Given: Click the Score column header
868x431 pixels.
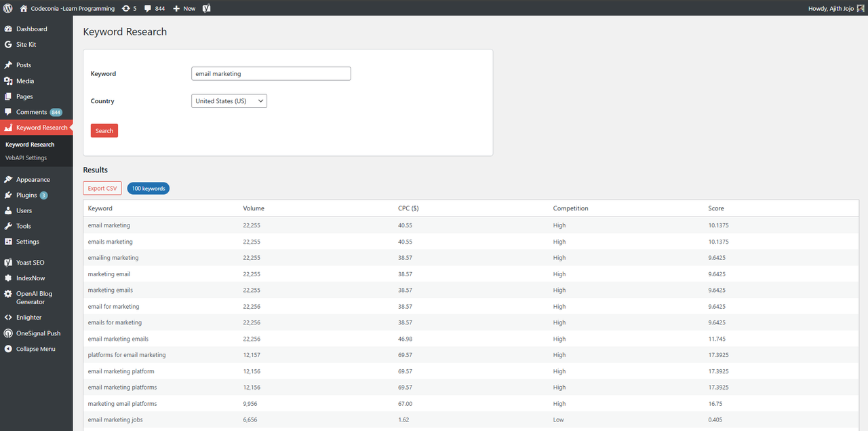Looking at the screenshot, I should (716, 208).
